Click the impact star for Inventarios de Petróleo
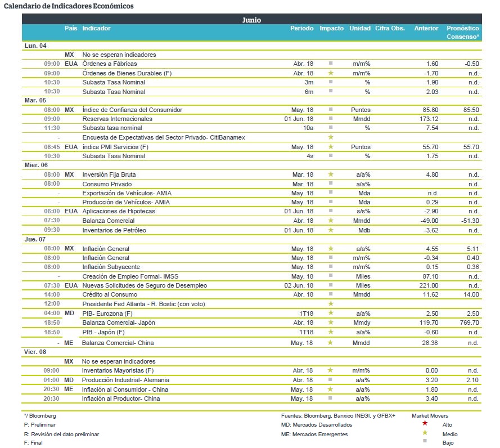Viewport: 500px width, 448px height. coord(331,230)
